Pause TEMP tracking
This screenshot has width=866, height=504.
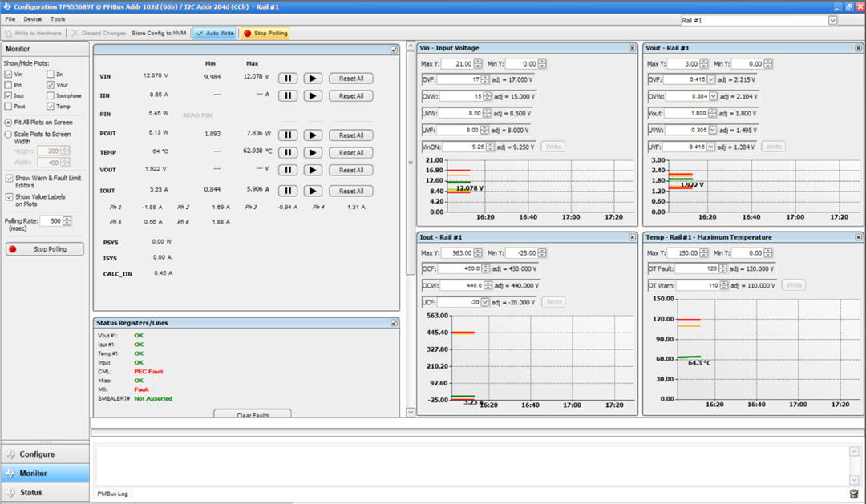click(x=288, y=152)
